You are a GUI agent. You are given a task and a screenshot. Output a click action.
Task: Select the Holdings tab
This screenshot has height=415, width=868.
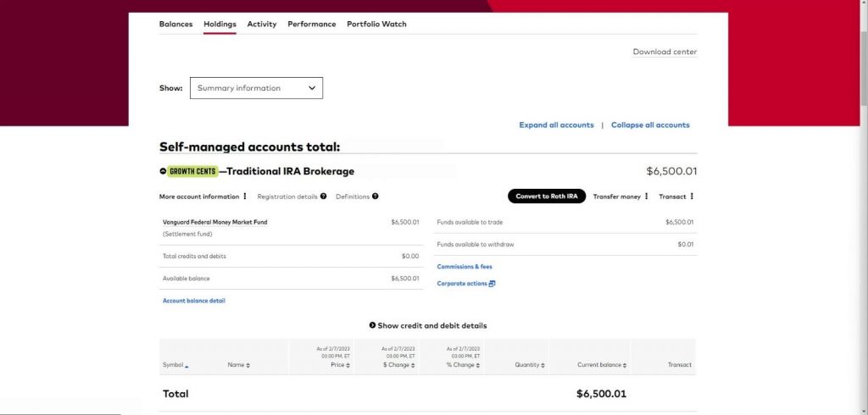coord(220,25)
